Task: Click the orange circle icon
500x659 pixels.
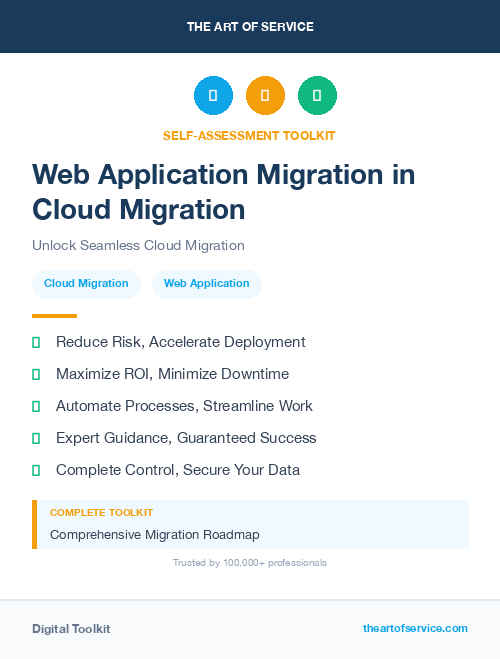Action: (x=265, y=95)
